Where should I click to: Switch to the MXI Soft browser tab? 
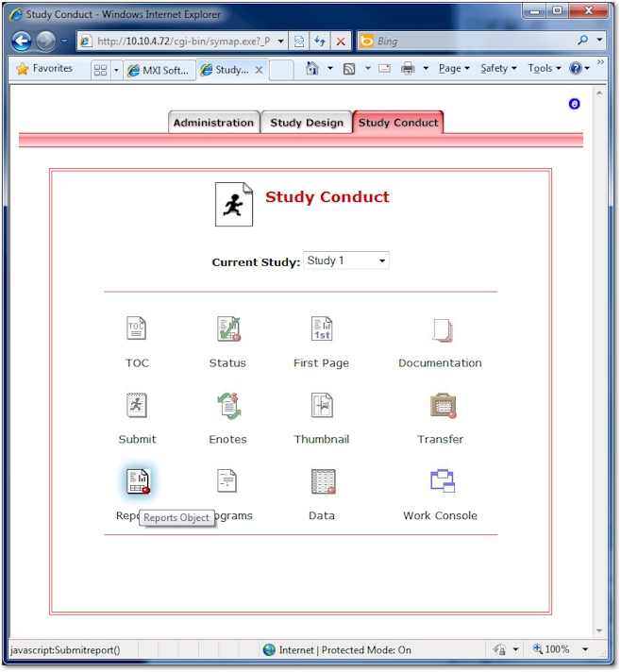159,70
